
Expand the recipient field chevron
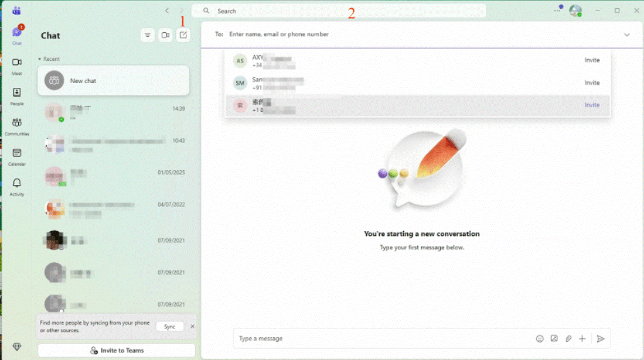(626, 35)
